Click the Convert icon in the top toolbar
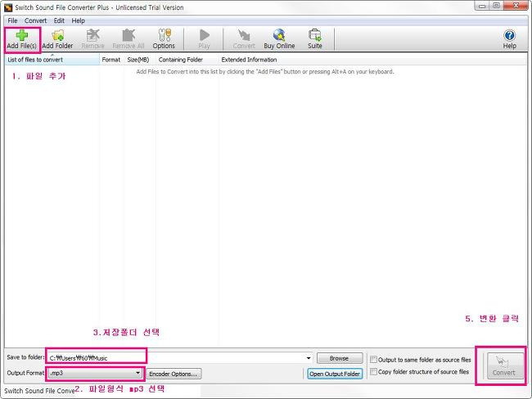The height and width of the screenshot is (399, 532). coord(244,39)
